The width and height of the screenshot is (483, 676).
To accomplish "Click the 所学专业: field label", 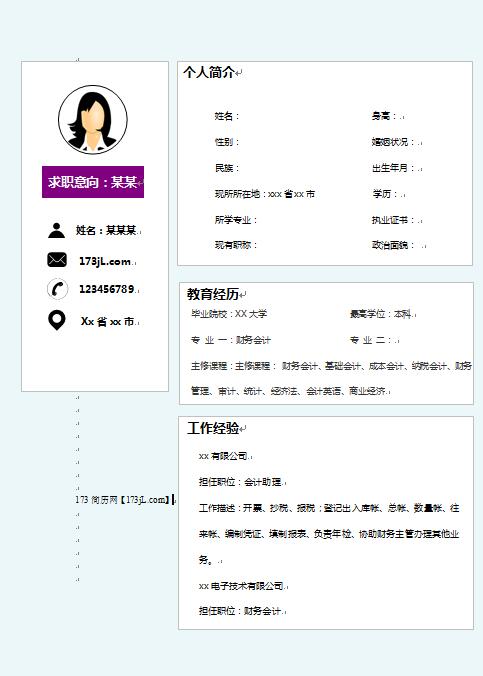I will 236,220.
